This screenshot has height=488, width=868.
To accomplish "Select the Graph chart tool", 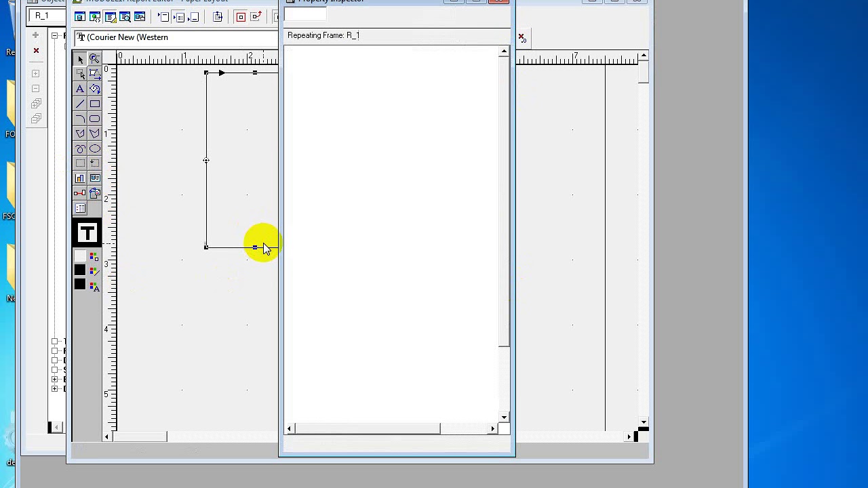I will pyautogui.click(x=80, y=178).
